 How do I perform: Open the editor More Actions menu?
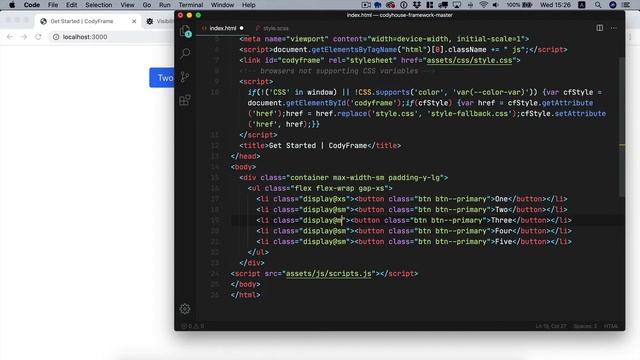click(614, 28)
